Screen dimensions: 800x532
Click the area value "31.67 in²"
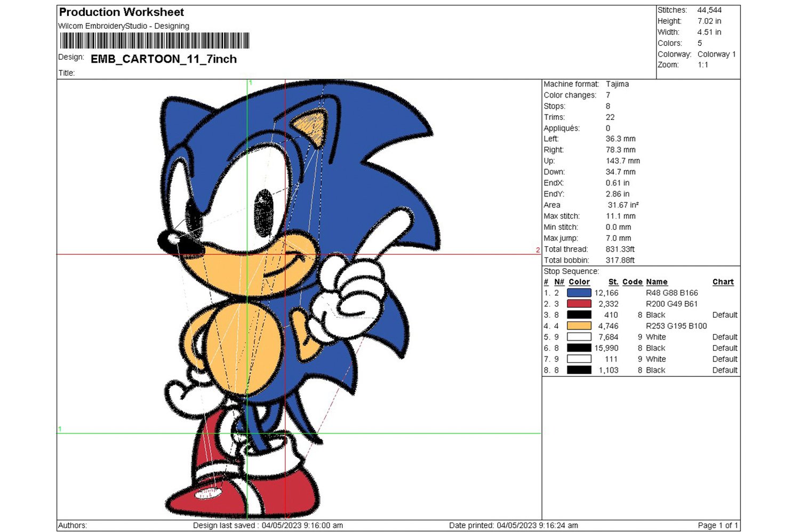tap(623, 205)
